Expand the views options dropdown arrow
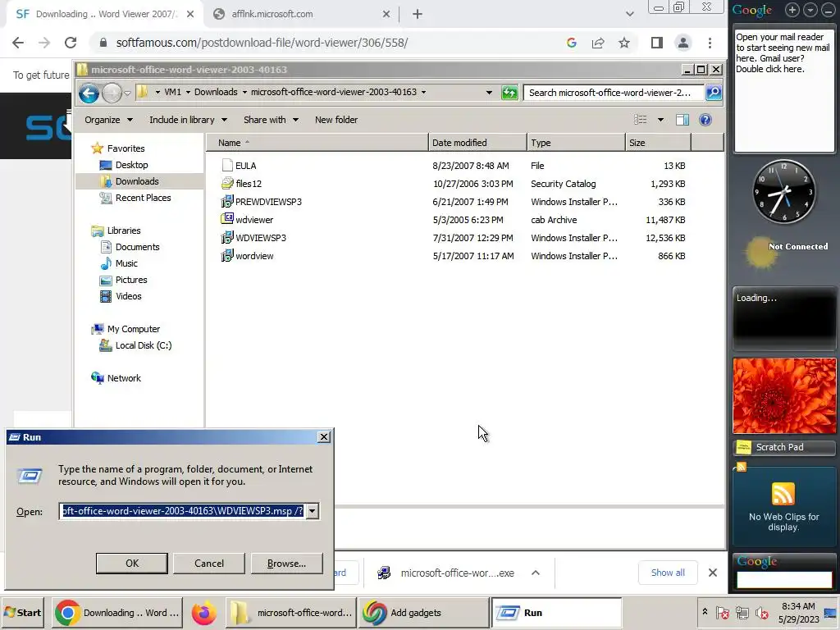The height and width of the screenshot is (630, 840). [x=660, y=120]
